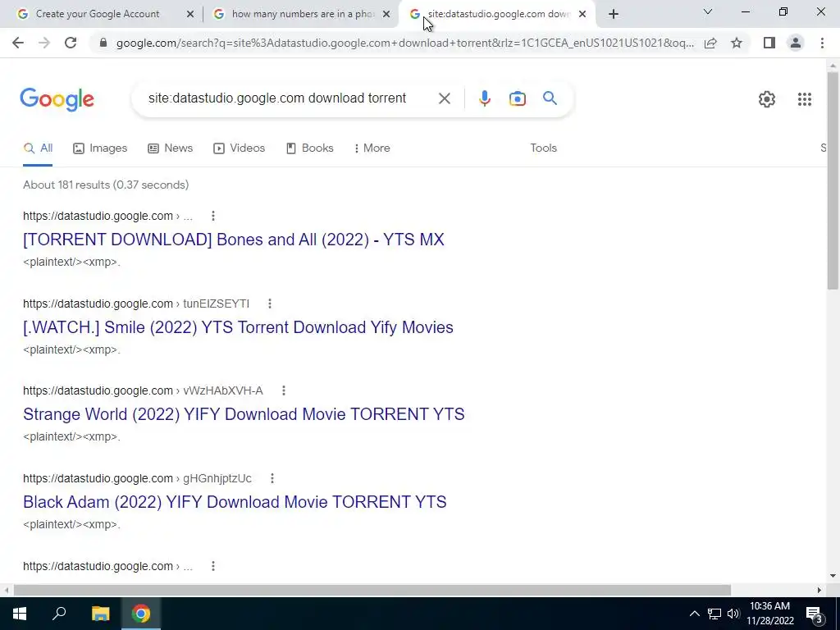Open Chrome side panel

pos(769,43)
